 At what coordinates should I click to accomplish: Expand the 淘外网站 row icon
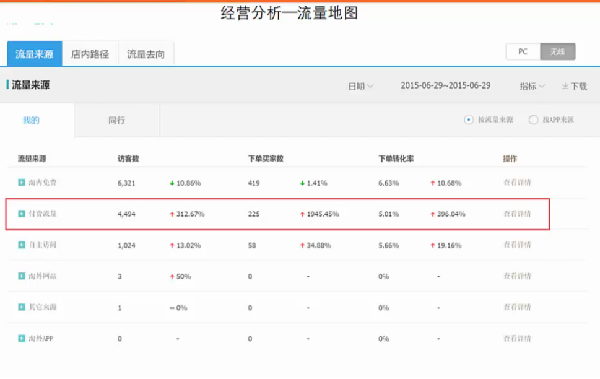[x=22, y=276]
